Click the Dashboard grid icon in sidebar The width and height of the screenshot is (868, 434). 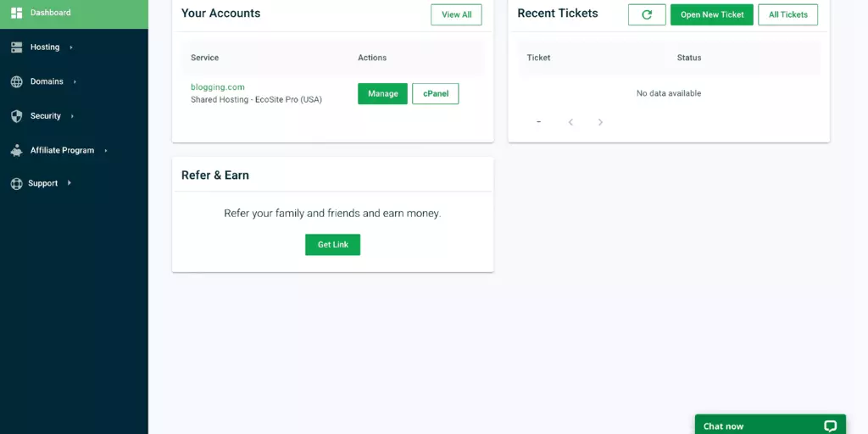click(x=17, y=13)
